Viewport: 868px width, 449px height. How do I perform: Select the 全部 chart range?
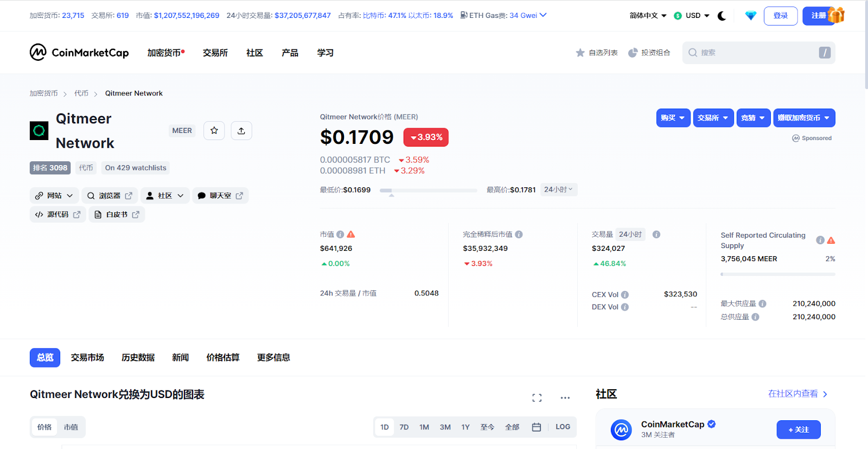512,427
